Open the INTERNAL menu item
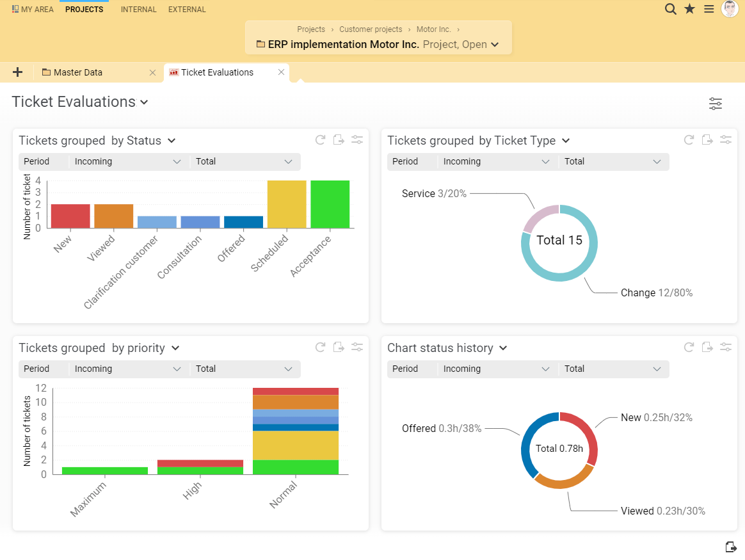Viewport: 745px width, 560px height. tap(138, 10)
